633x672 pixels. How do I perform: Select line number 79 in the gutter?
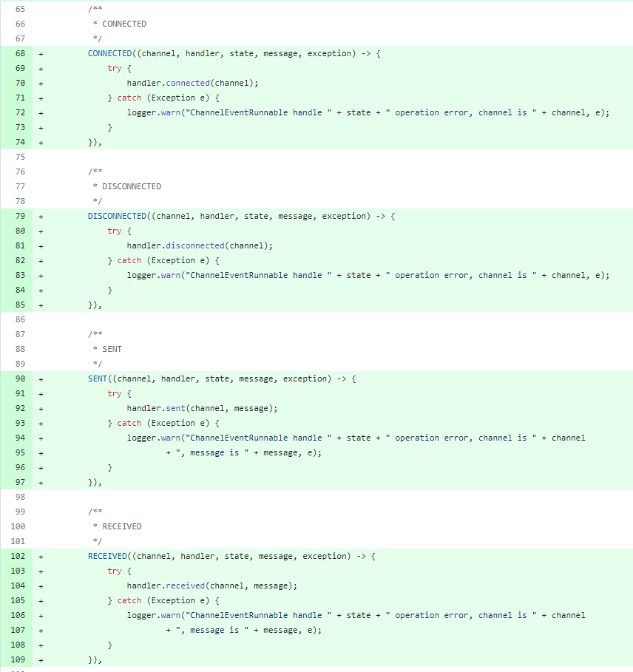[20, 216]
